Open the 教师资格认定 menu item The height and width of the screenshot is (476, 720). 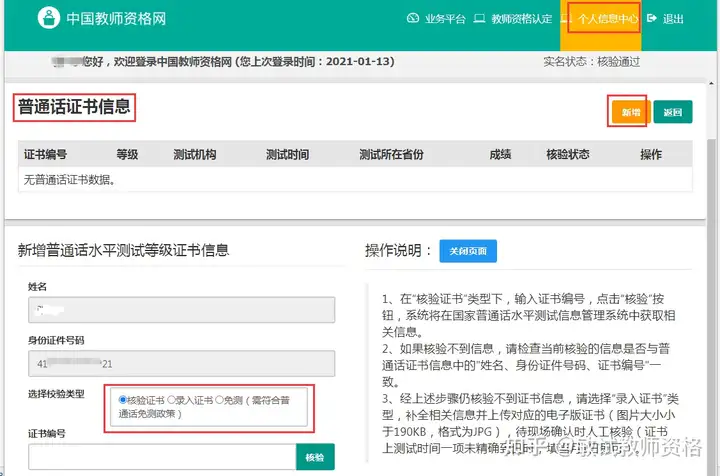point(522,19)
